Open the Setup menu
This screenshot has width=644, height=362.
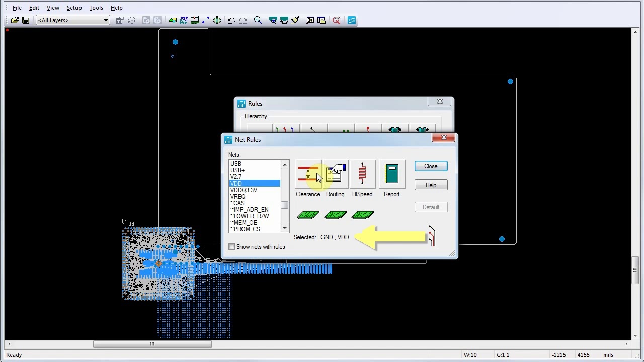point(74,8)
